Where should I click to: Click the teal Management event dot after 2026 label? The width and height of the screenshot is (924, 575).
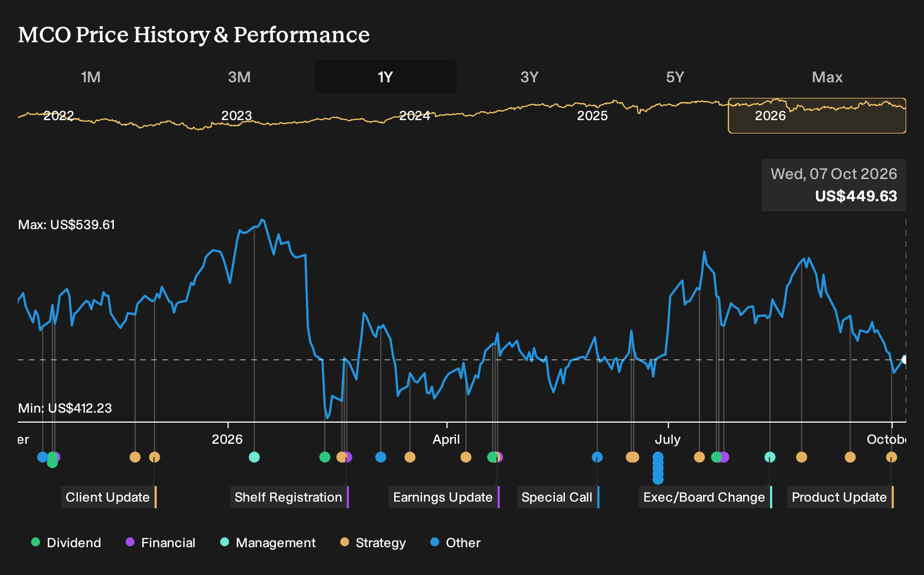click(254, 457)
